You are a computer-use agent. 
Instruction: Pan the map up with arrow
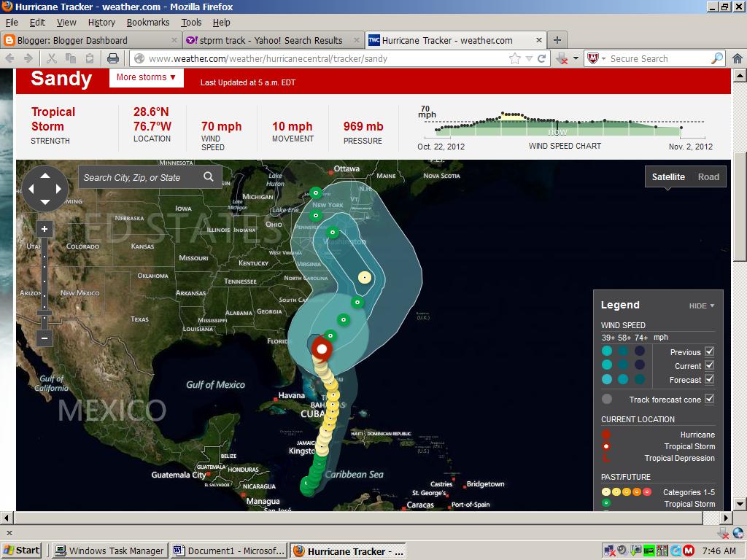[44, 176]
